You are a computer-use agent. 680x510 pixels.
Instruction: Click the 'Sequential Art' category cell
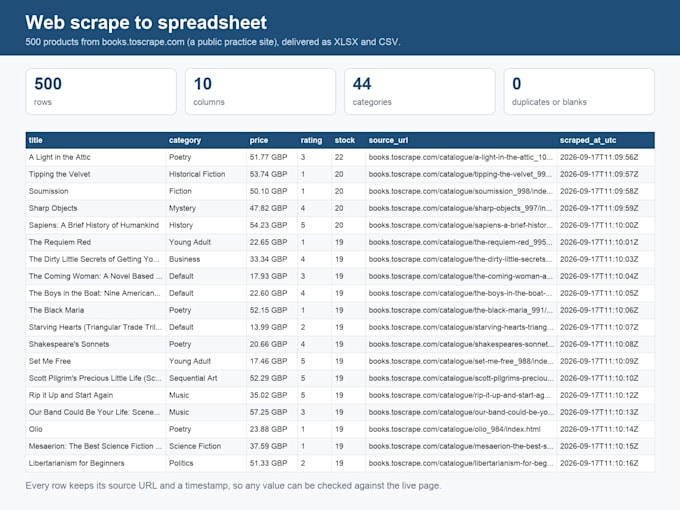point(193,378)
